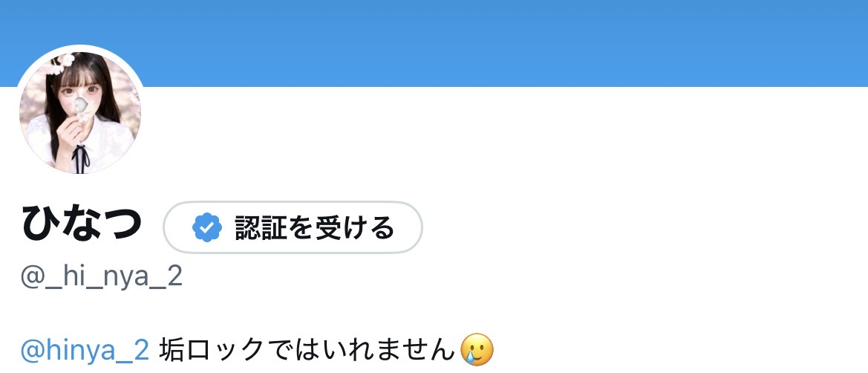This screenshot has height=373, width=868.
Task: Click the username handle @_hi_nya_2
Action: point(101,276)
